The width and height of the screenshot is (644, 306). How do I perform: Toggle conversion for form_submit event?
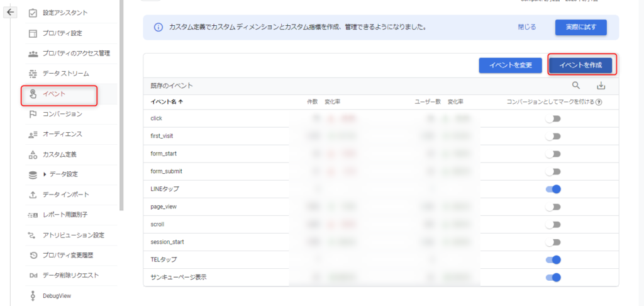553,171
